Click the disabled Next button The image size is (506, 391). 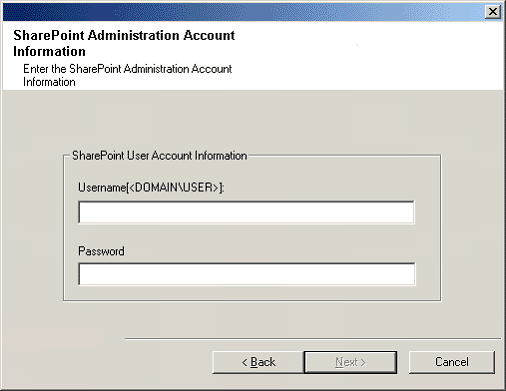coord(350,362)
